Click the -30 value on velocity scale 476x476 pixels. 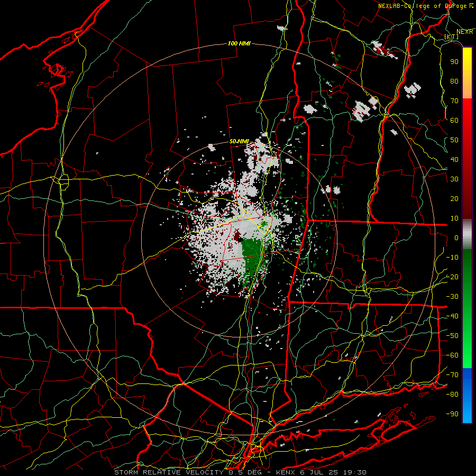coord(452,297)
